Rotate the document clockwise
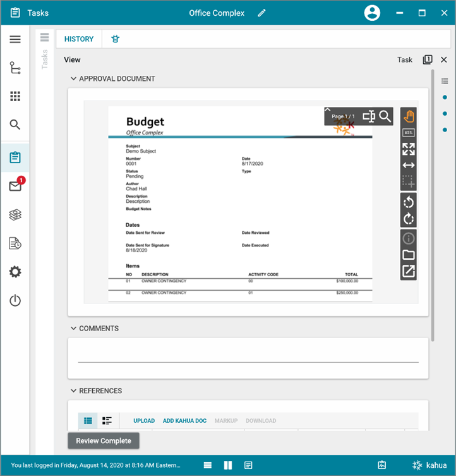This screenshot has width=456, height=476. click(409, 219)
